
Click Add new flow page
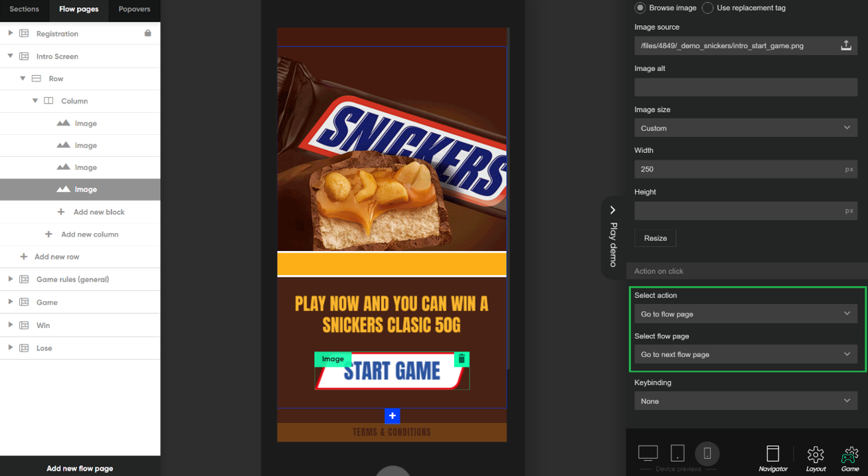[x=80, y=468]
